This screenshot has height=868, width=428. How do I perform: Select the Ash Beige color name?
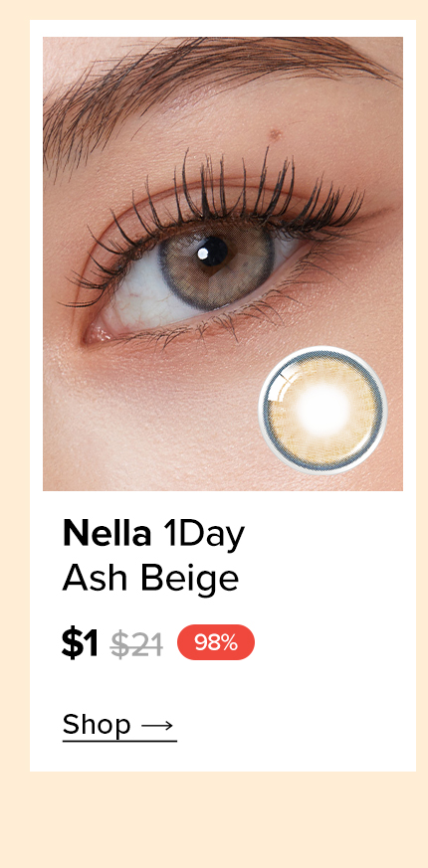(x=150, y=580)
